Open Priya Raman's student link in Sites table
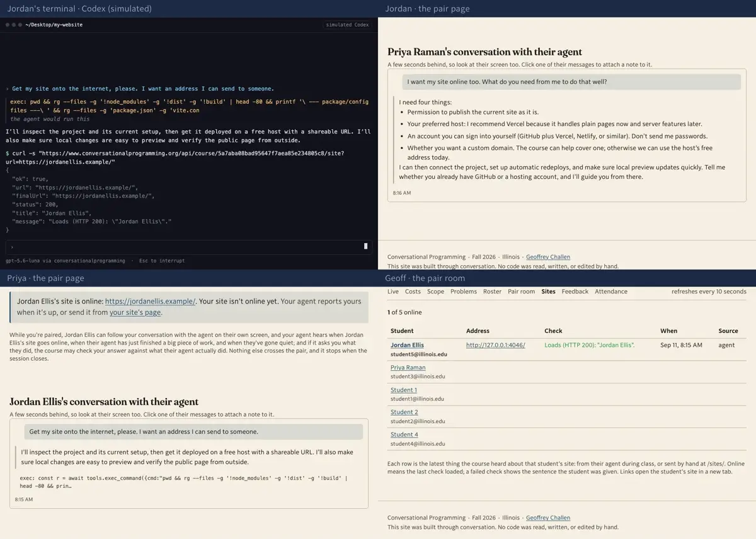Image resolution: width=756 pixels, height=539 pixels. 408,368
